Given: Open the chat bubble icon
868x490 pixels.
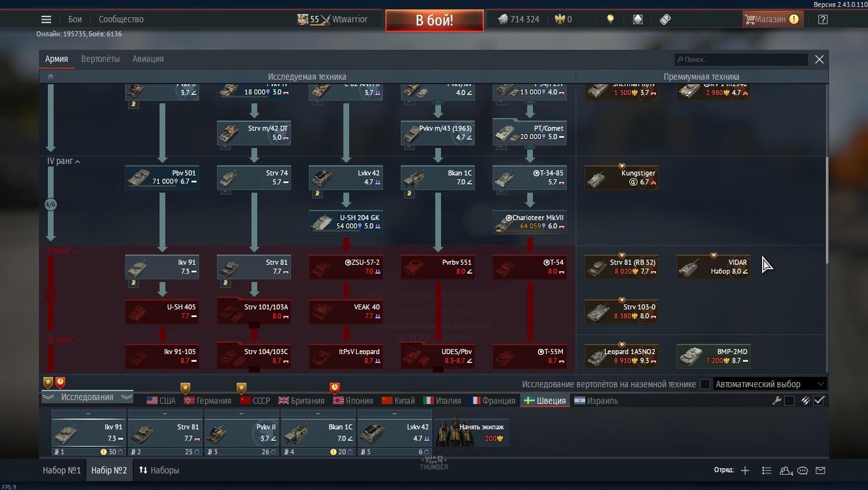Looking at the screenshot, I should pyautogui.click(x=803, y=471).
